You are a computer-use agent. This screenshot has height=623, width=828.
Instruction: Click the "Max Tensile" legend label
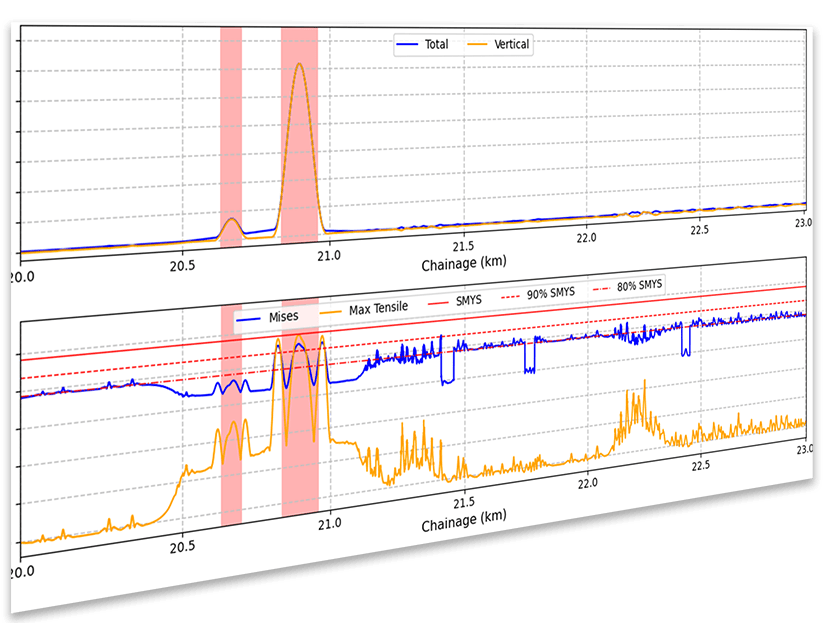(379, 308)
